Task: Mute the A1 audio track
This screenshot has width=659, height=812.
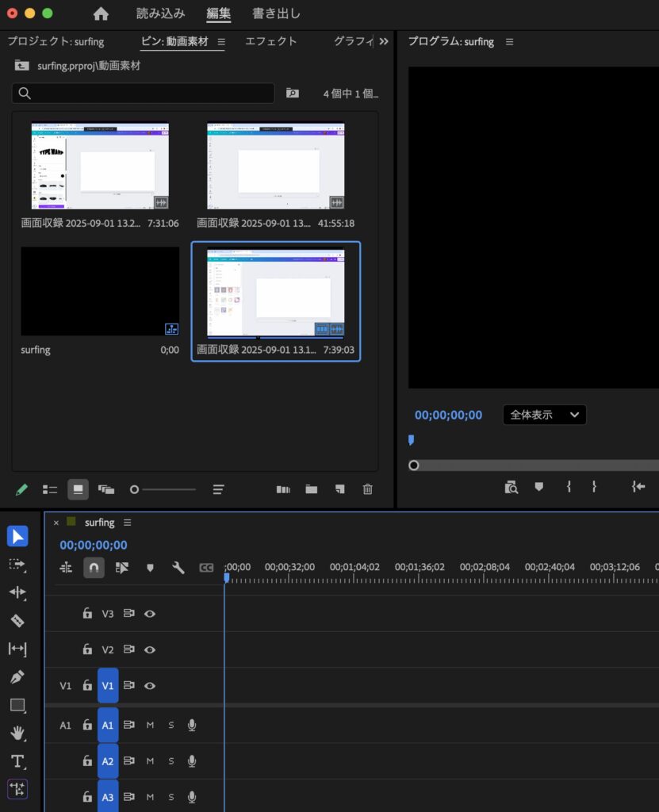Action: tap(150, 725)
